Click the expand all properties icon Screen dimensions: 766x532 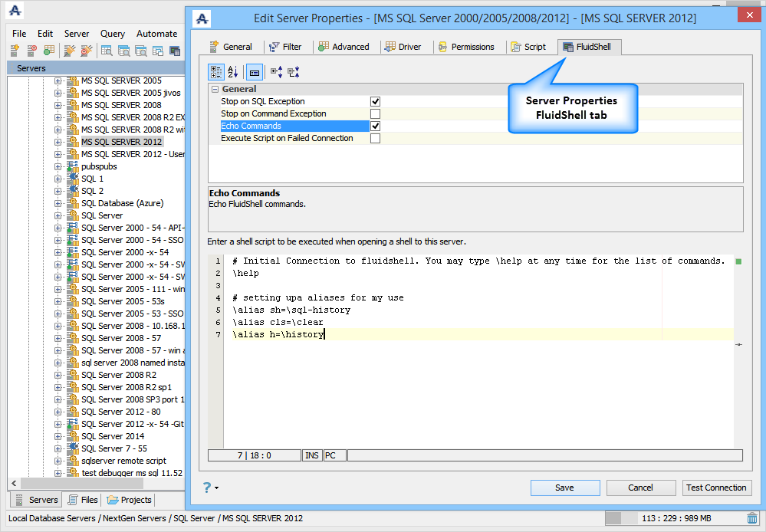[x=276, y=72]
